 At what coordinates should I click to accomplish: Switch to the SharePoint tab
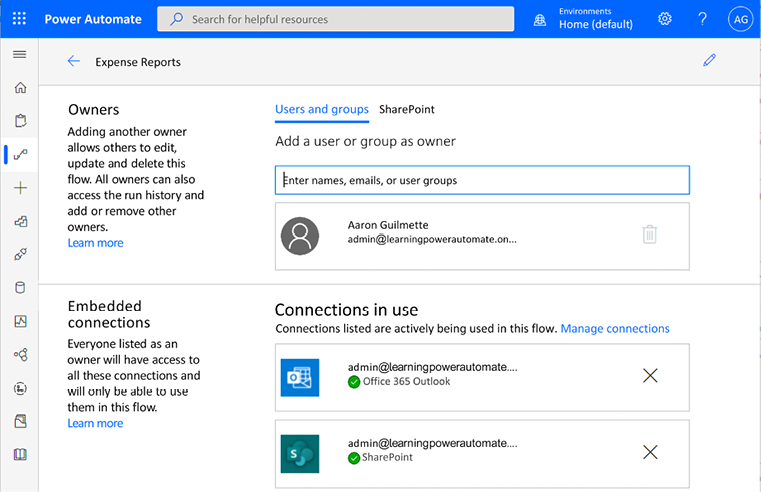point(407,110)
